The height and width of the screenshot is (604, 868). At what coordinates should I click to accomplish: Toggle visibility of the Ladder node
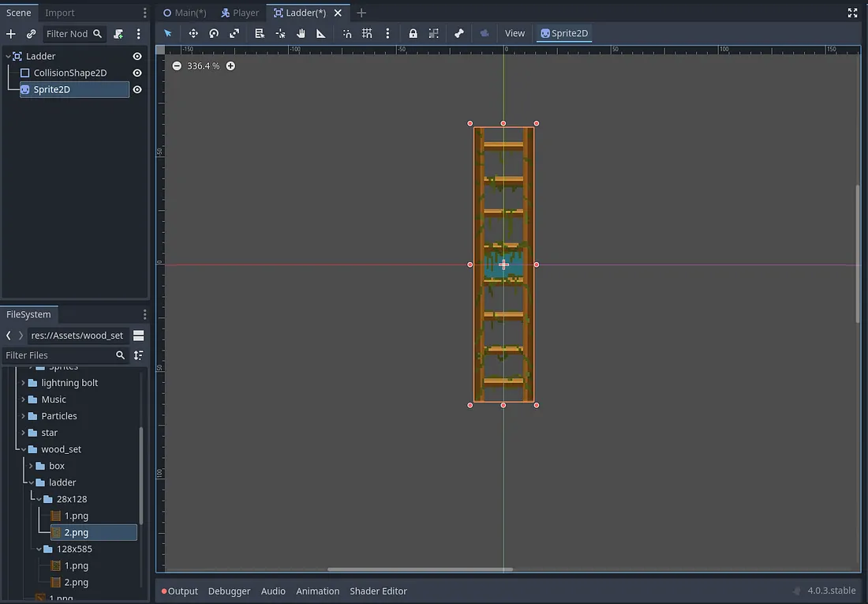point(137,56)
